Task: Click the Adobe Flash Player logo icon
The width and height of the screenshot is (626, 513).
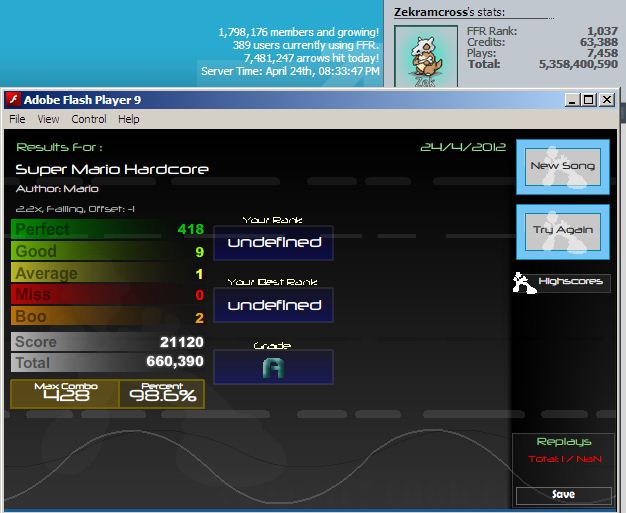Action: (x=13, y=99)
